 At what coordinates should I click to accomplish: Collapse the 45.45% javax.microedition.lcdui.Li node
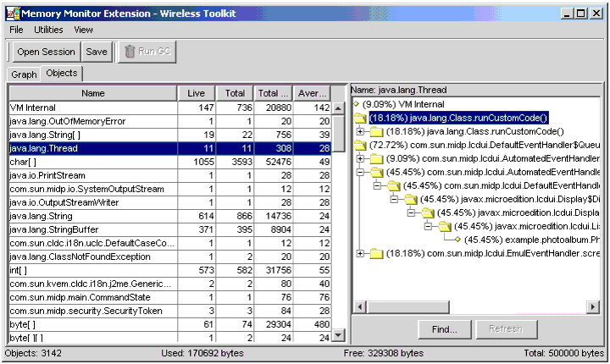click(x=428, y=226)
